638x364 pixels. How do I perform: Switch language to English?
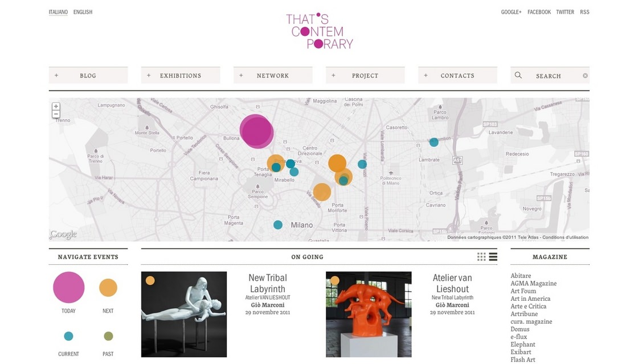pos(83,12)
